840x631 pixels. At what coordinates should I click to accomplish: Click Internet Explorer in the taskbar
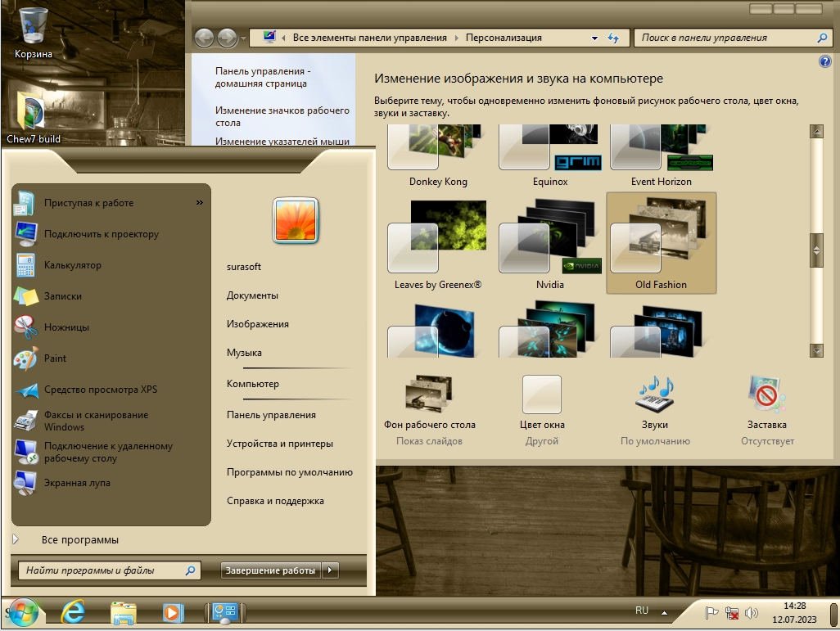coord(73,612)
